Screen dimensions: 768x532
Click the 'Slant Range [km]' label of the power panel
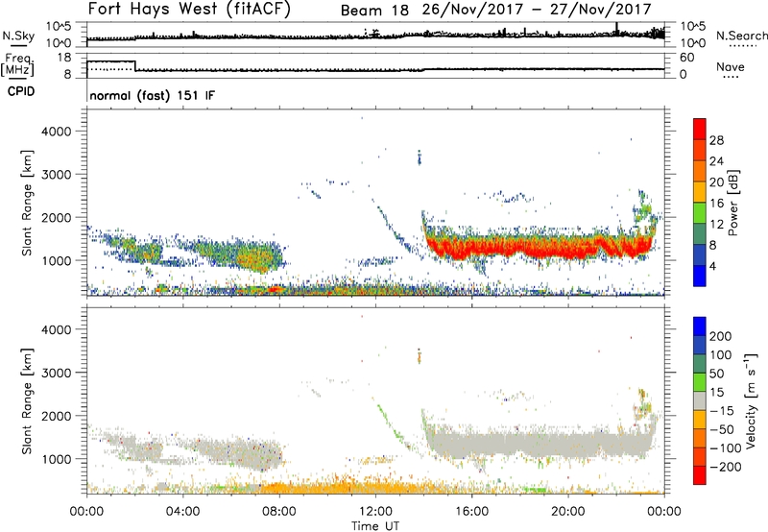pyautogui.click(x=27, y=203)
